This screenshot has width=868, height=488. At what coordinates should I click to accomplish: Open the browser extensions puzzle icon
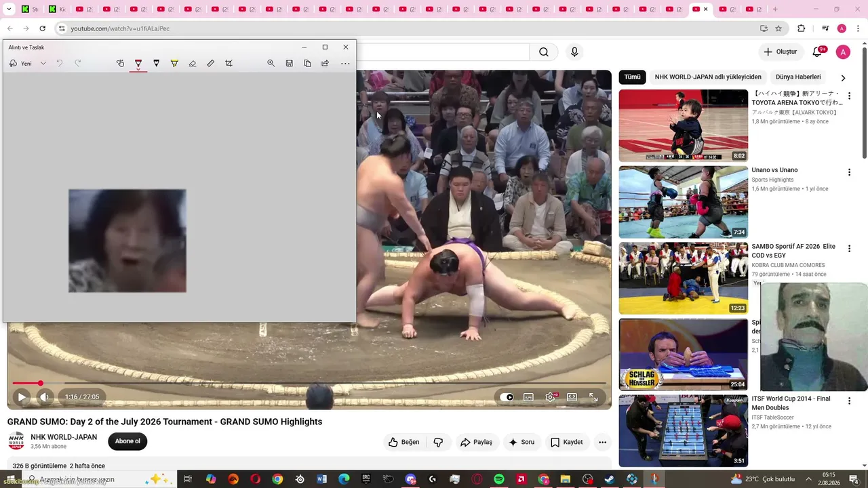(x=801, y=28)
